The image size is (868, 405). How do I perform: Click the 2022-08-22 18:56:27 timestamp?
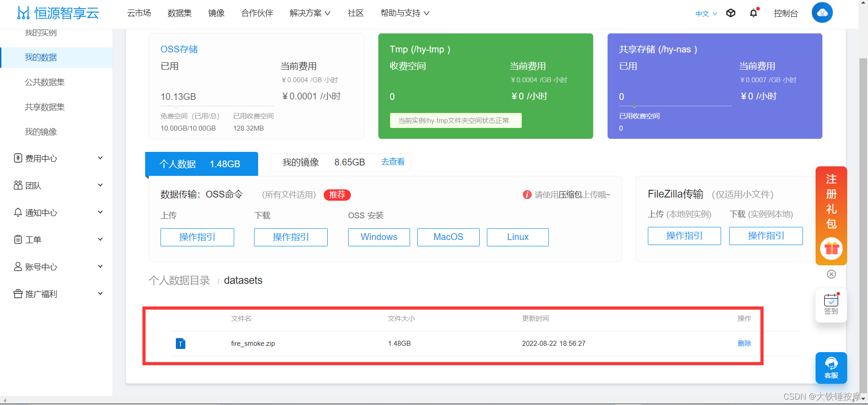(x=554, y=344)
